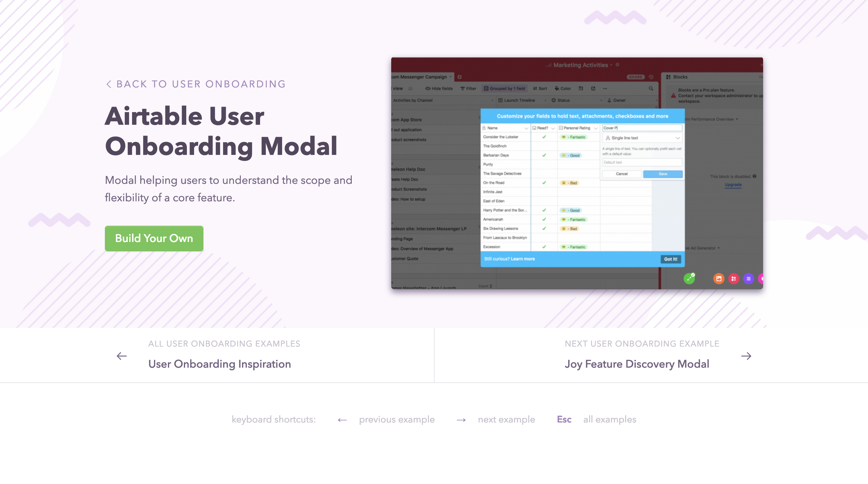
Task: Click the right arrow beside Joy Feature Discovery Modal
Action: pyautogui.click(x=746, y=356)
